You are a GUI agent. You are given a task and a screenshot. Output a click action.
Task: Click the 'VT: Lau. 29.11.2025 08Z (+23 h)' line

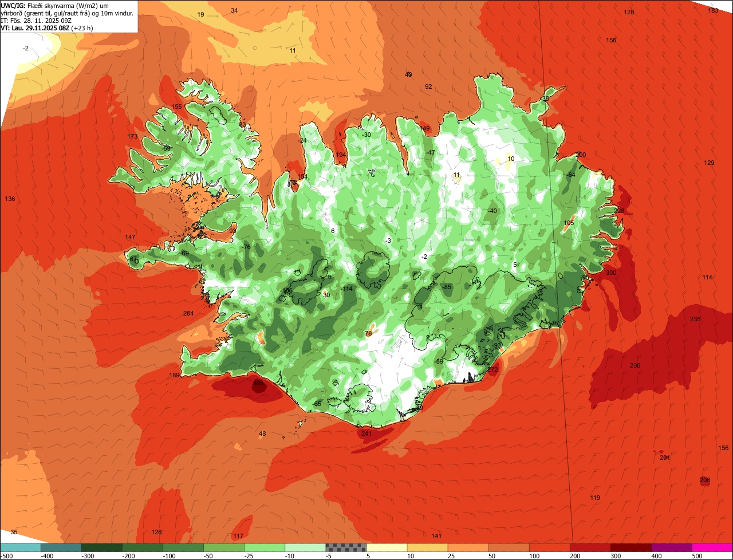pos(47,27)
